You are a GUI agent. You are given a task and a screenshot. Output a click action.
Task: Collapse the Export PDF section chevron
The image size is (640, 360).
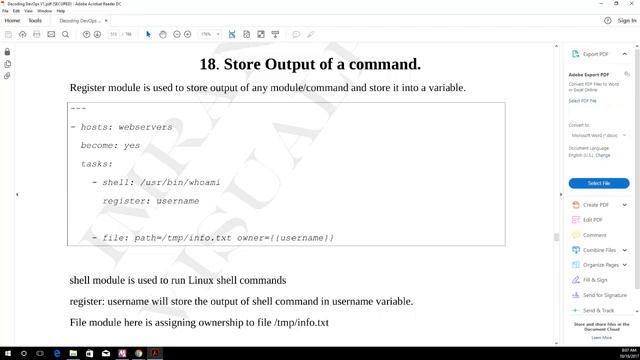[x=624, y=54]
